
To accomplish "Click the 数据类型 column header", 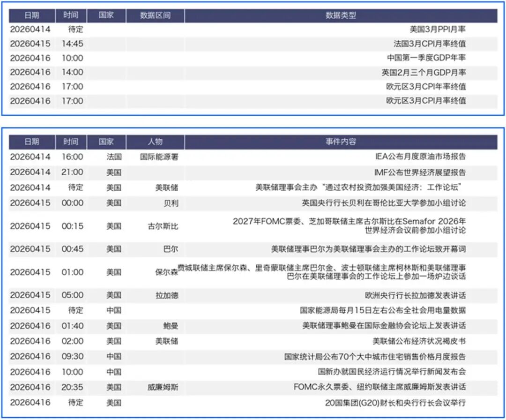I will 341,15.
